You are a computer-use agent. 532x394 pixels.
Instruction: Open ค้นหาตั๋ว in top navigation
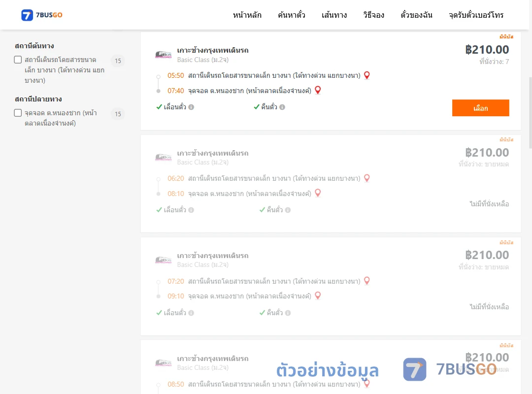tap(292, 15)
